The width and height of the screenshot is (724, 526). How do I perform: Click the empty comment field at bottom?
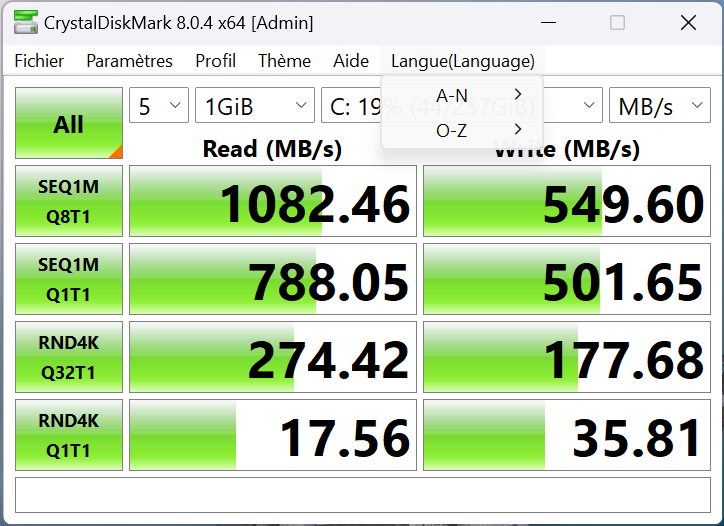363,495
